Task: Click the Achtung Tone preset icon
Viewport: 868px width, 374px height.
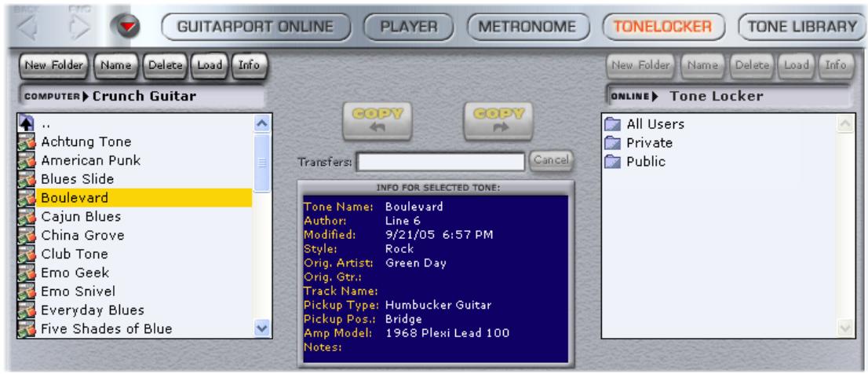Action: pos(26,142)
